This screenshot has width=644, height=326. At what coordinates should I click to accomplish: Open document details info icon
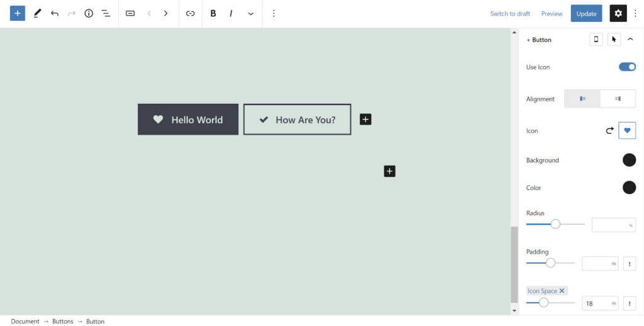tap(89, 13)
